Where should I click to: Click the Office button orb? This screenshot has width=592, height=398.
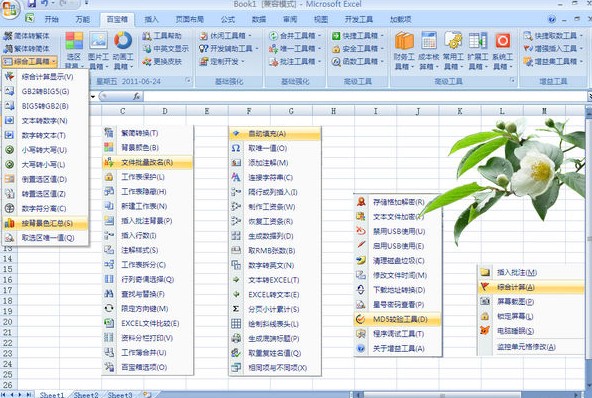(x=10, y=9)
